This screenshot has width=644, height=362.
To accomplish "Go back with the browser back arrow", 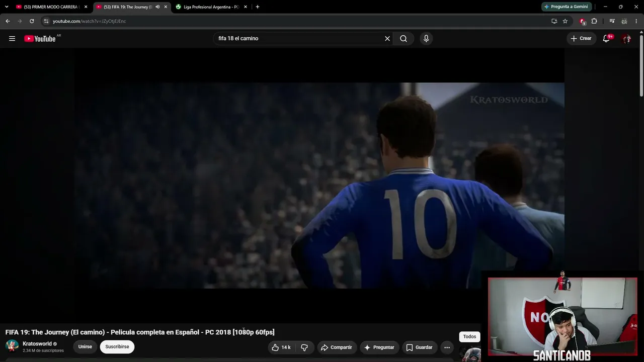I will click(8, 21).
